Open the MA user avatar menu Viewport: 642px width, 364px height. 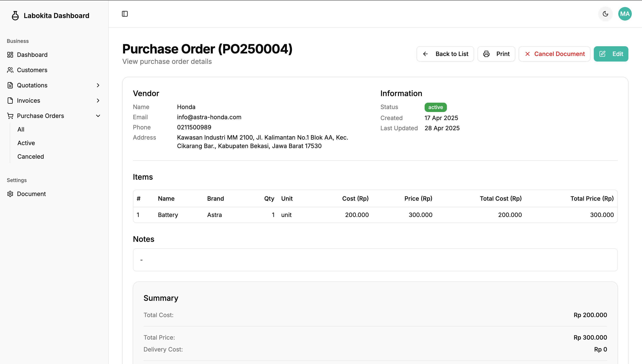(625, 14)
